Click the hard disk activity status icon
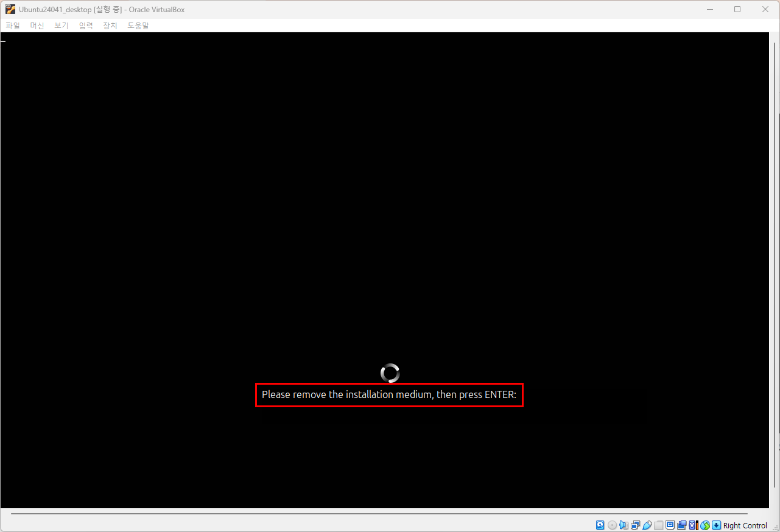Viewport: 780px width, 532px height. (x=600, y=525)
